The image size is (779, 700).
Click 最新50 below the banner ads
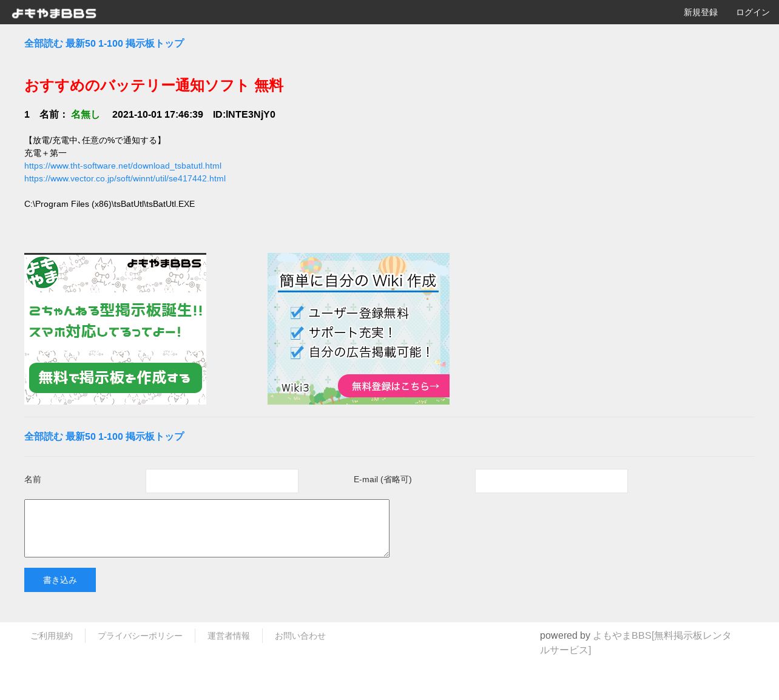point(81,437)
